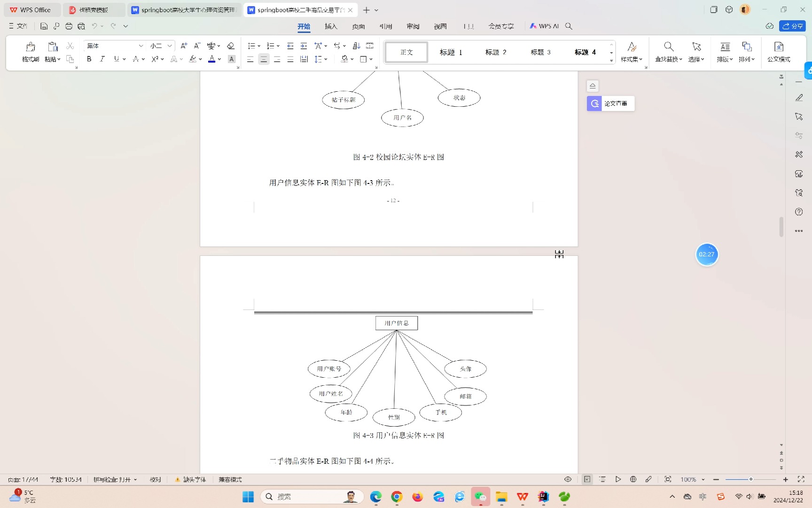Click the Cut scissors icon
This screenshot has width=812, height=508.
(70, 46)
